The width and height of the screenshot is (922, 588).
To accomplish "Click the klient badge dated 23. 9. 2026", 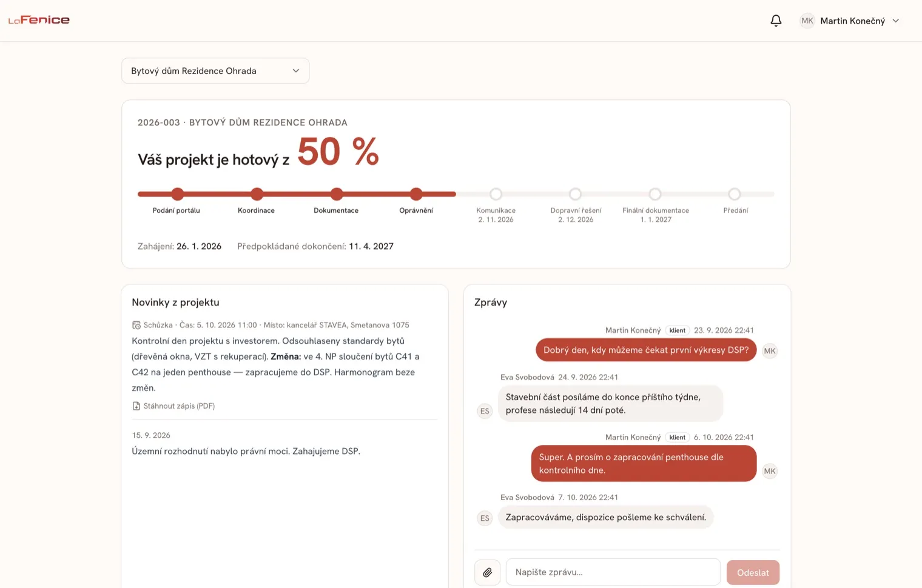I will (678, 330).
